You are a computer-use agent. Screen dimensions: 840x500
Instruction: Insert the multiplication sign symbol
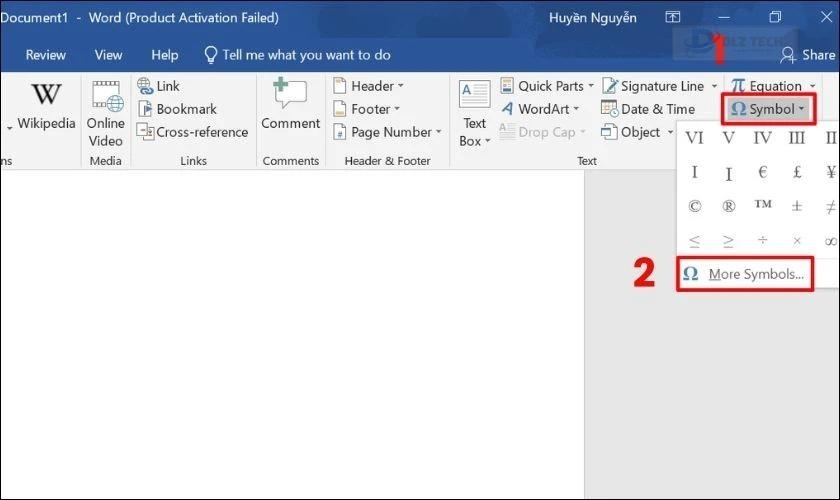(x=797, y=241)
